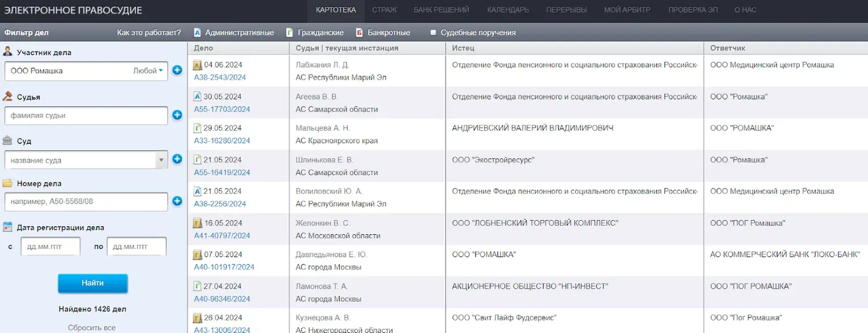Open the О нас tab
Image resolution: width=868 pixels, height=333 pixels.
pyautogui.click(x=745, y=10)
